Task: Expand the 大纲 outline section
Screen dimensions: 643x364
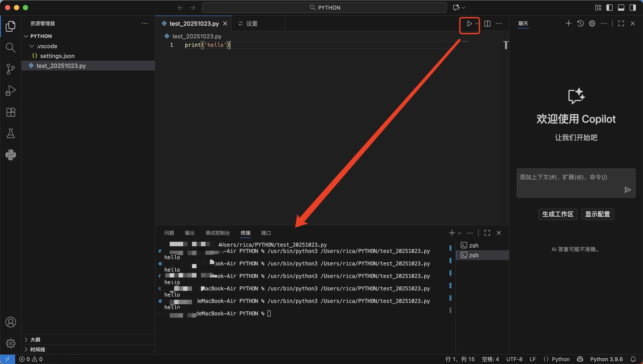Action: (35, 339)
